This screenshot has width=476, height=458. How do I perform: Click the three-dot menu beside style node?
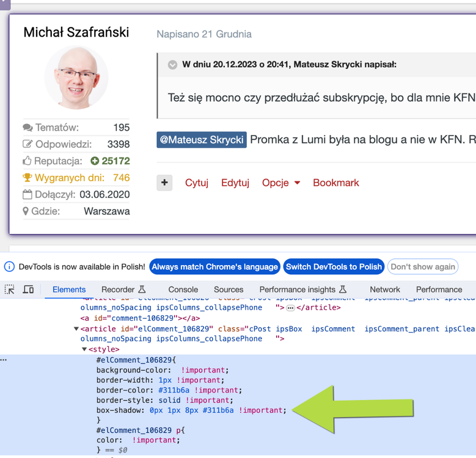4,360
